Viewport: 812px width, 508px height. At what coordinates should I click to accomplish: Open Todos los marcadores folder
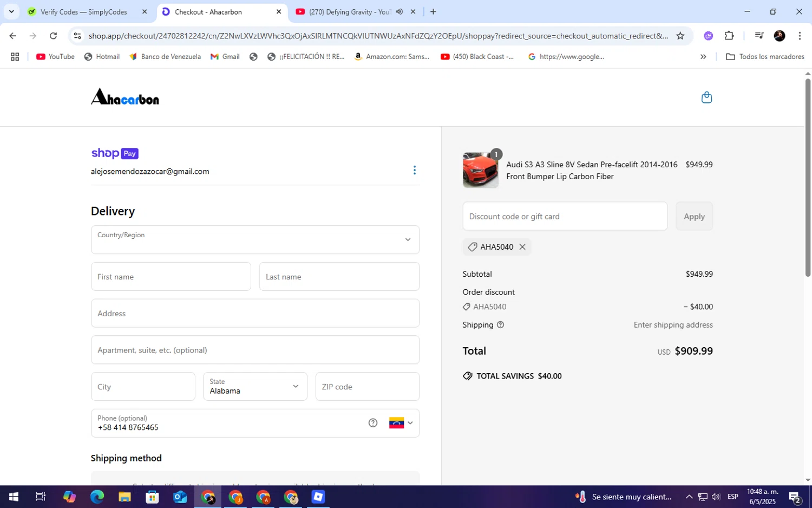tap(764, 56)
